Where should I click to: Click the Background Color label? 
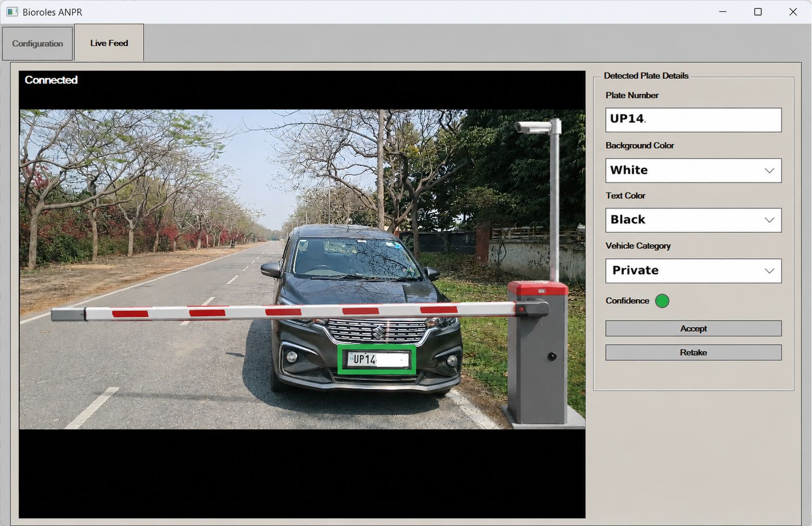640,145
